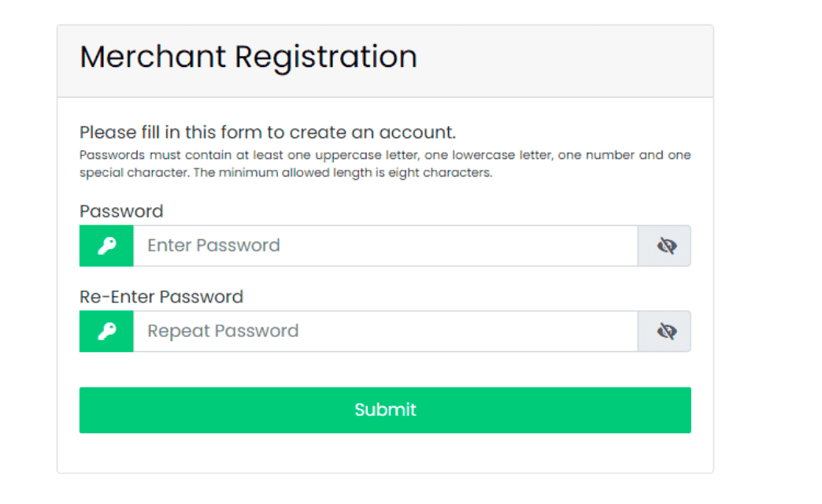
Task: Click the "Re-Enter Password" field label
Action: 161,297
